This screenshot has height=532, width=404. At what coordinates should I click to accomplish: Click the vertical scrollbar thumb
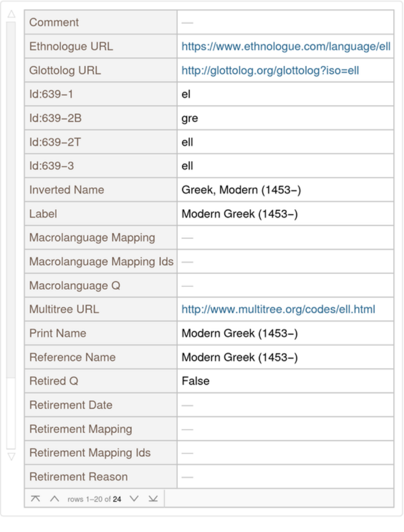pyautogui.click(x=11, y=199)
